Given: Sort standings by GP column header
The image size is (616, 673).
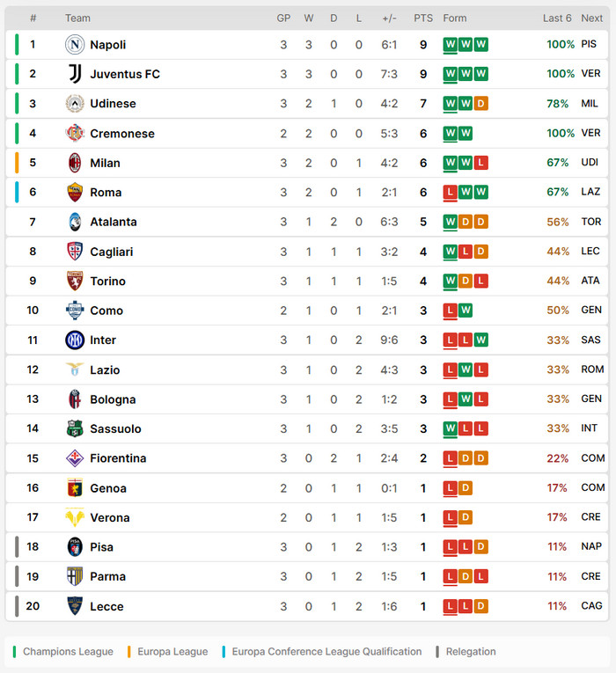Looking at the screenshot, I should tap(283, 18).
